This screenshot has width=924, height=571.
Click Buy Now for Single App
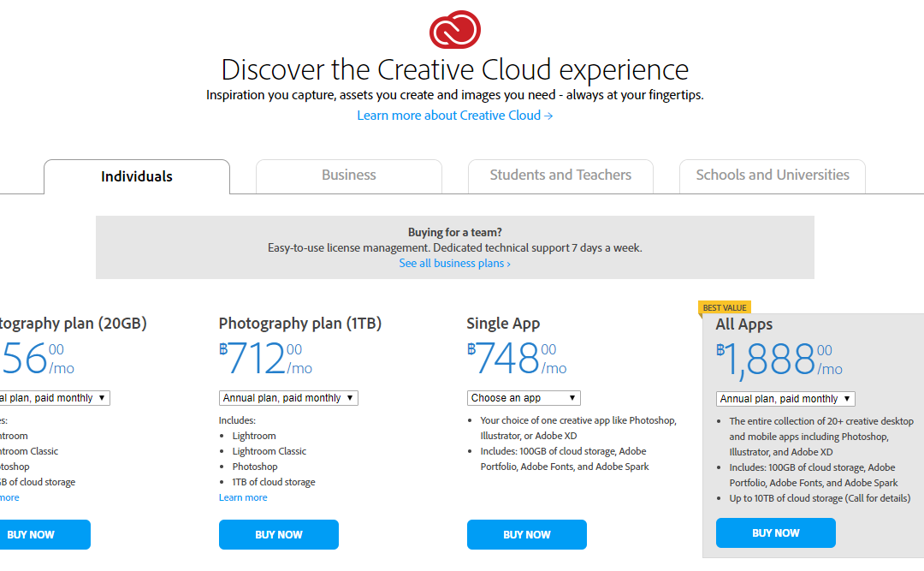point(527,534)
